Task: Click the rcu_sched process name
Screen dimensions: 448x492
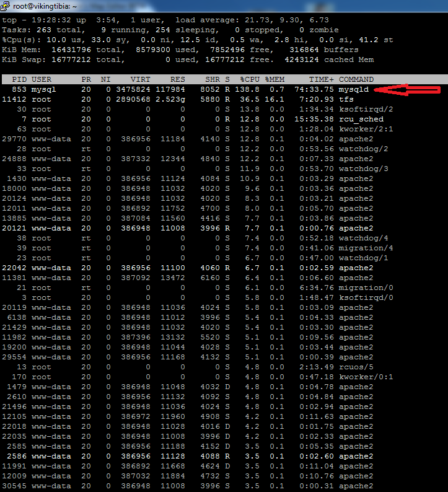Action: 361,119
